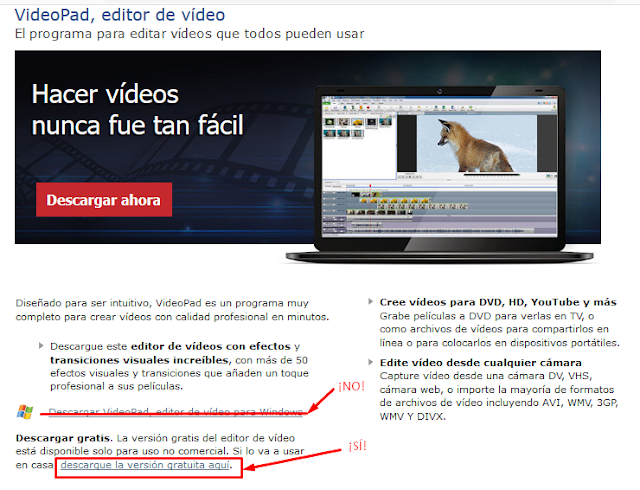Open the descargue la versión gratuita aquí link
Image resolution: width=640 pixels, height=490 pixels.
tap(145, 465)
